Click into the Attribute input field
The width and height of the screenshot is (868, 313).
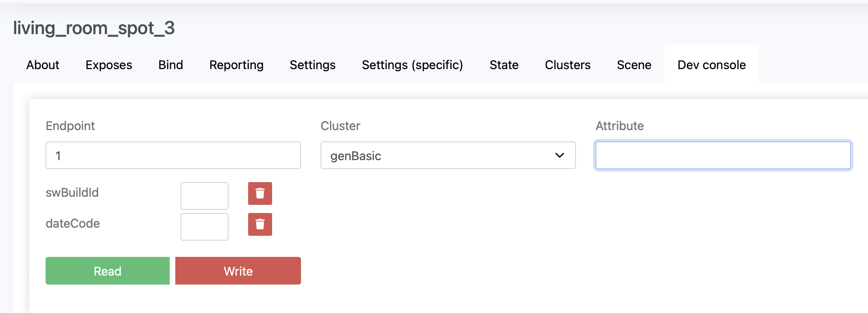pos(723,155)
